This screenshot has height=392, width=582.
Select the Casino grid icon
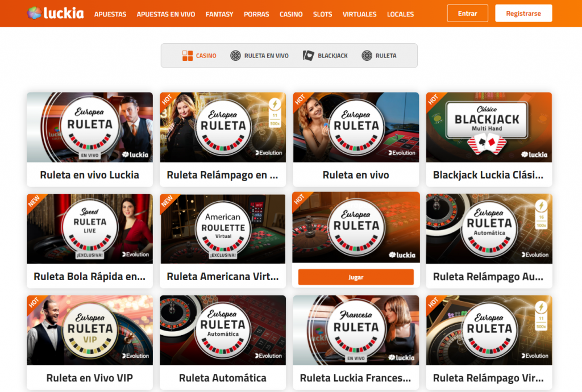(188, 56)
